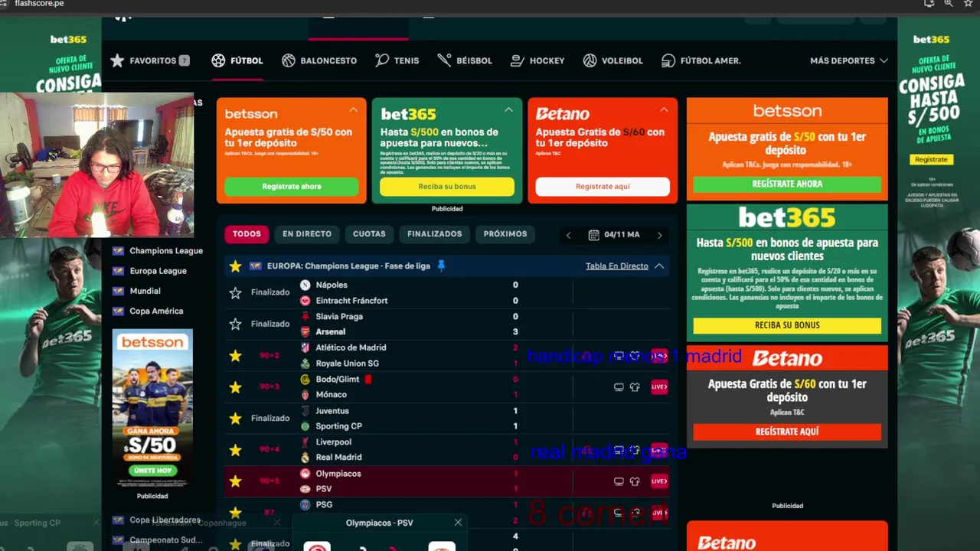Add Slavia Praga vs Arsenal to favorites
Viewport: 980px width, 551px height.
(235, 324)
